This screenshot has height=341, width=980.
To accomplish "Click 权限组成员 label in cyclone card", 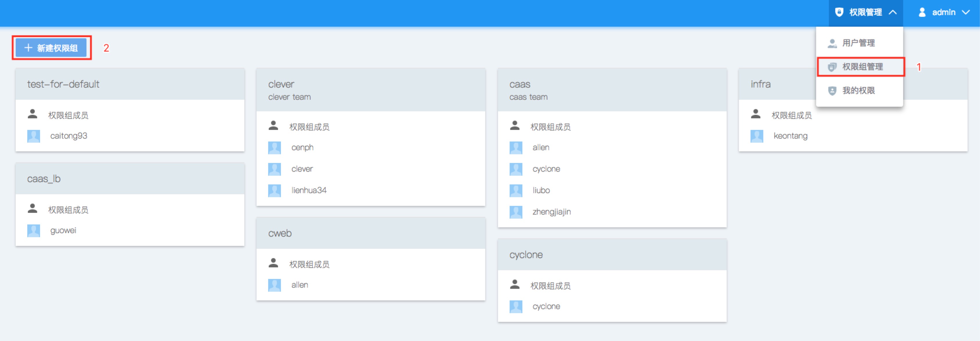I will point(551,286).
